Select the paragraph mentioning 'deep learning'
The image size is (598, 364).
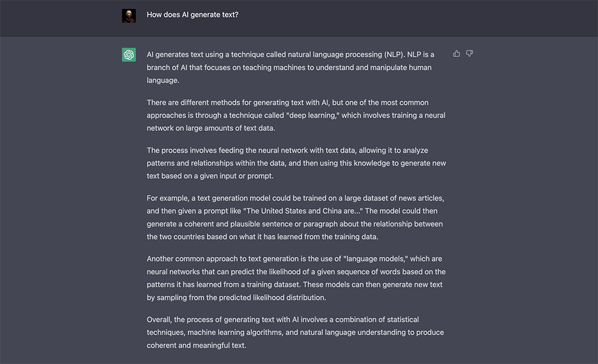point(296,115)
